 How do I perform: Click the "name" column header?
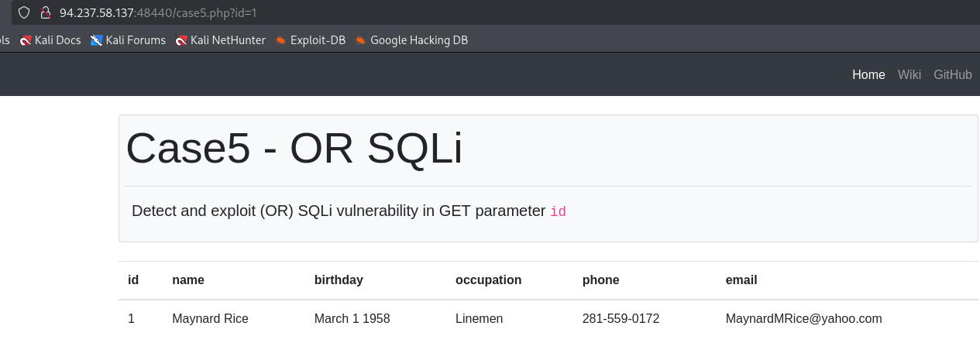coord(188,280)
